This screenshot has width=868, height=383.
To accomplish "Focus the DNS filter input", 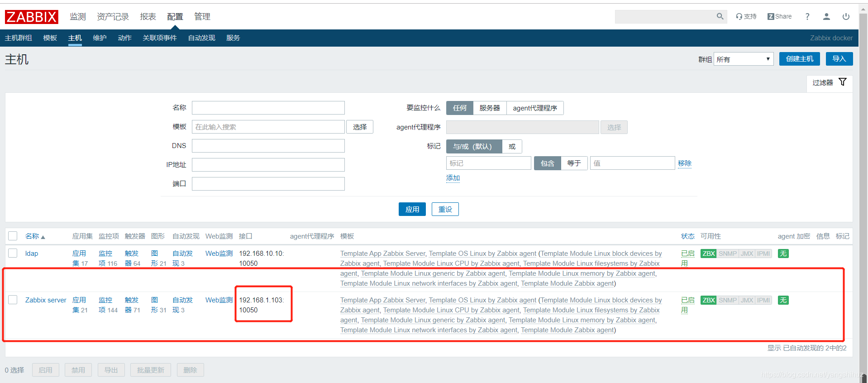I will [268, 146].
